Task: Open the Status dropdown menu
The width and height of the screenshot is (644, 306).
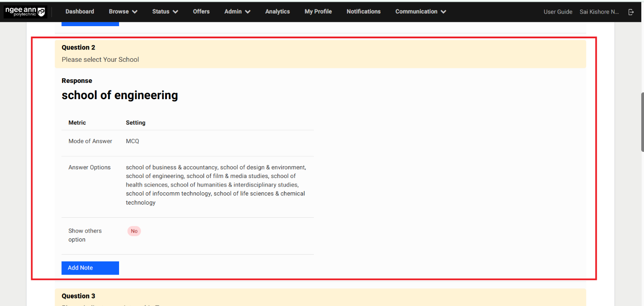Action: point(165,12)
